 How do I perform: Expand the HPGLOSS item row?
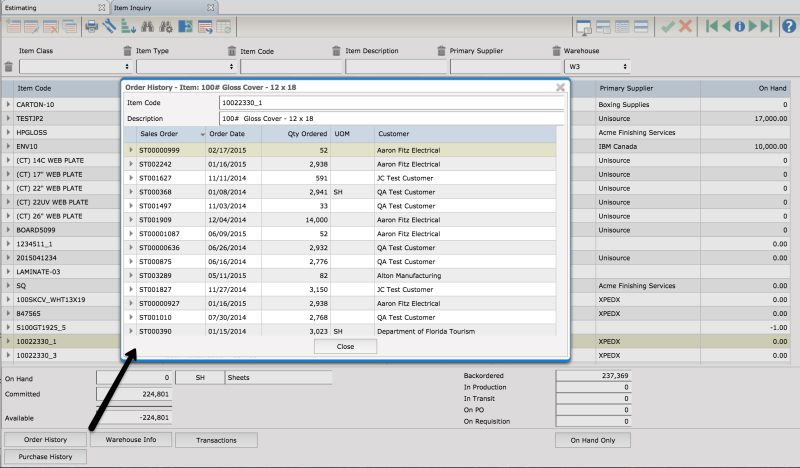coord(8,132)
